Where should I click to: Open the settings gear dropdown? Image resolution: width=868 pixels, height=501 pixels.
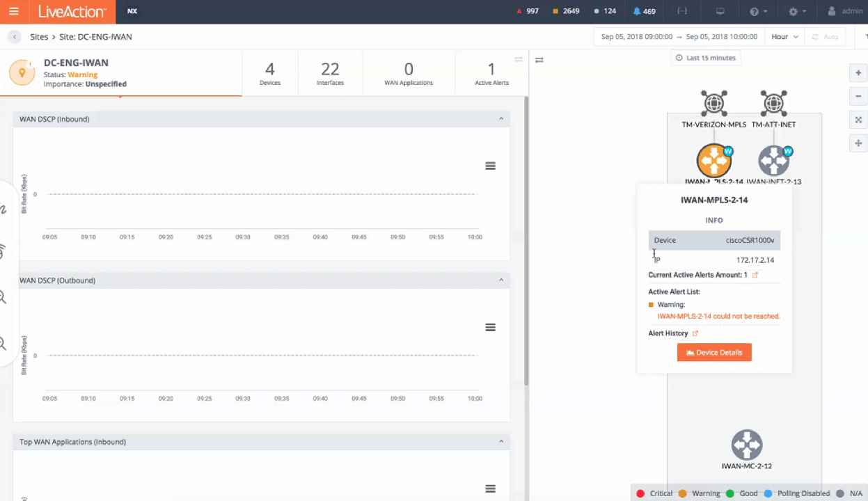(x=797, y=12)
